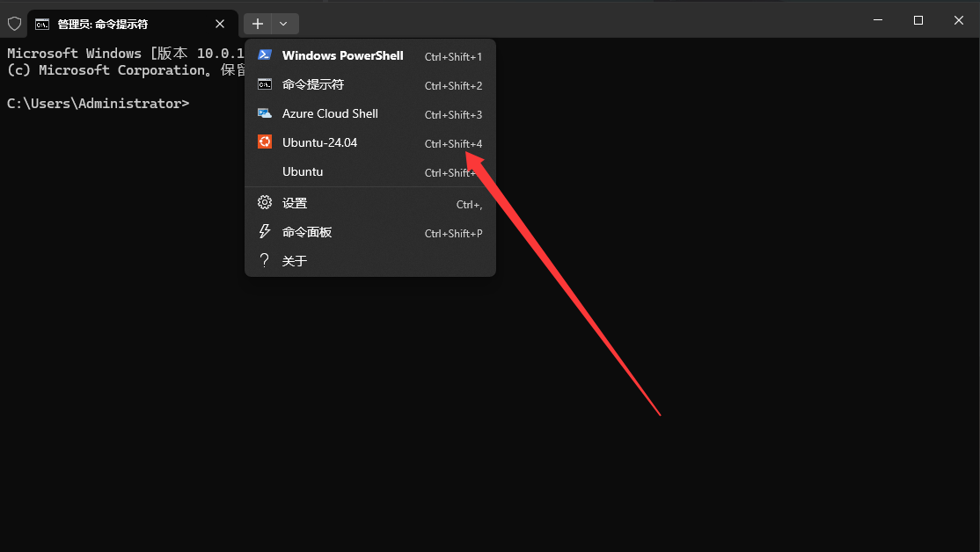Screen dimensions: 980x552
Task: Close the 管理员: 命令提示符 tab
Action: (220, 24)
